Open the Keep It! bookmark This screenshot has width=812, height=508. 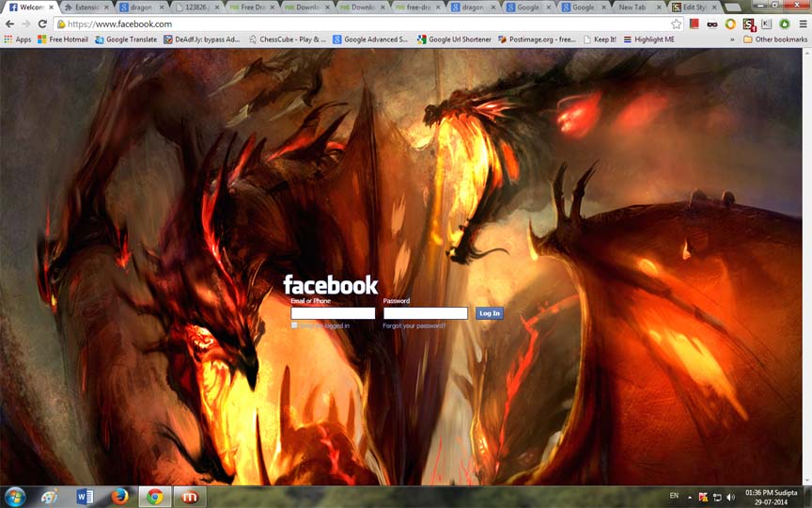click(x=600, y=40)
